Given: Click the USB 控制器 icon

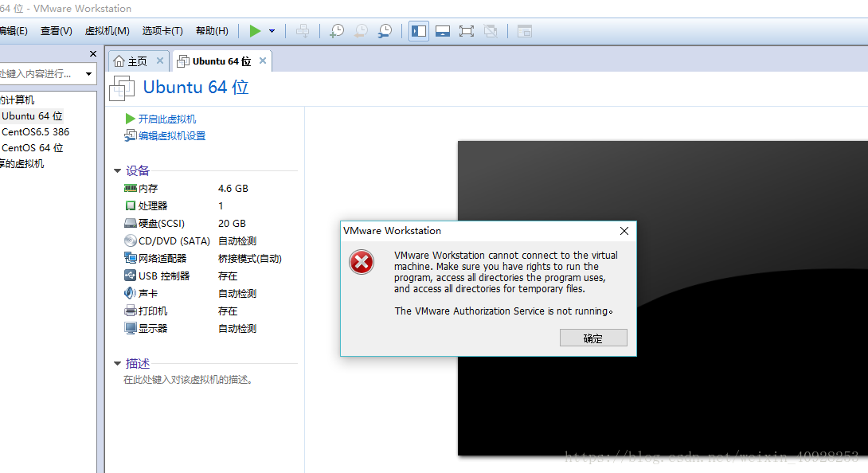Looking at the screenshot, I should click(x=130, y=276).
